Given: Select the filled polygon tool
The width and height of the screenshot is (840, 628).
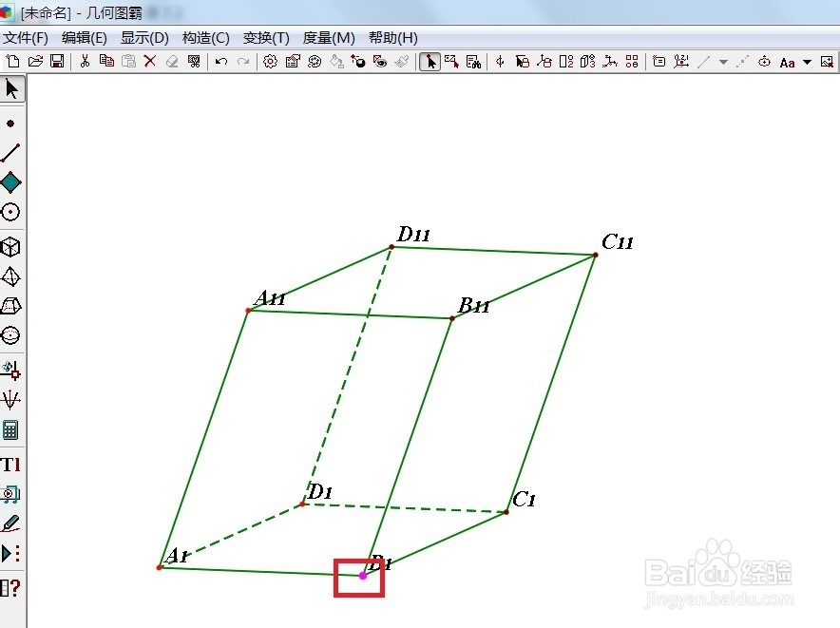Looking at the screenshot, I should tap(10, 182).
